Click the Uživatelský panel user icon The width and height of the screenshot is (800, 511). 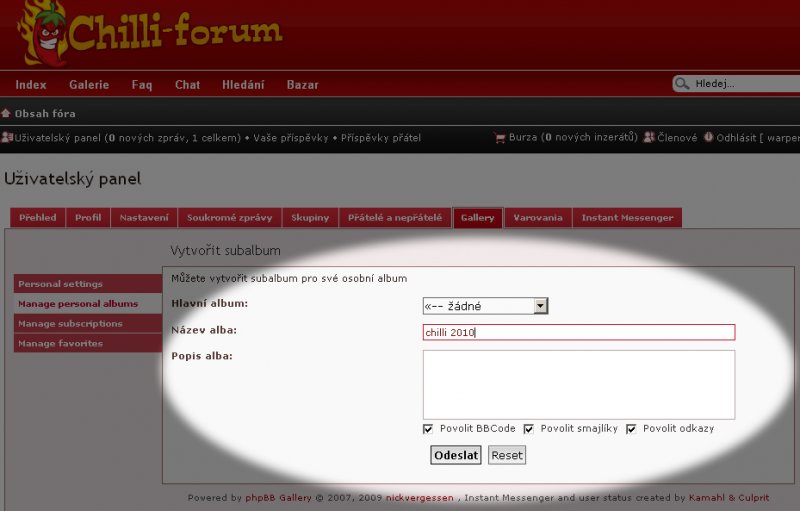6,137
